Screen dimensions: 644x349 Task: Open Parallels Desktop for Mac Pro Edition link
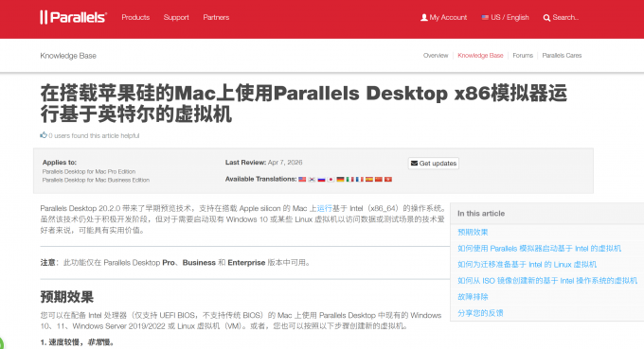point(89,171)
